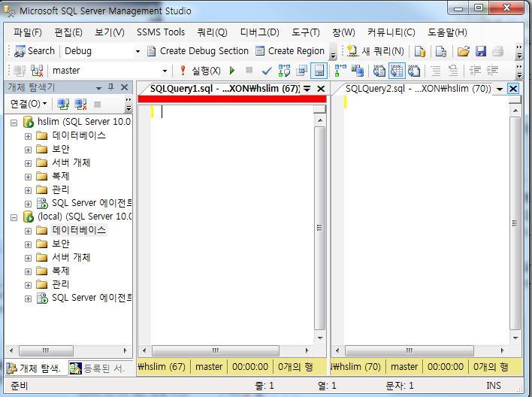Open 개체 탐색기 window position dropdown arrow
The width and height of the screenshot is (532, 397).
(98, 88)
